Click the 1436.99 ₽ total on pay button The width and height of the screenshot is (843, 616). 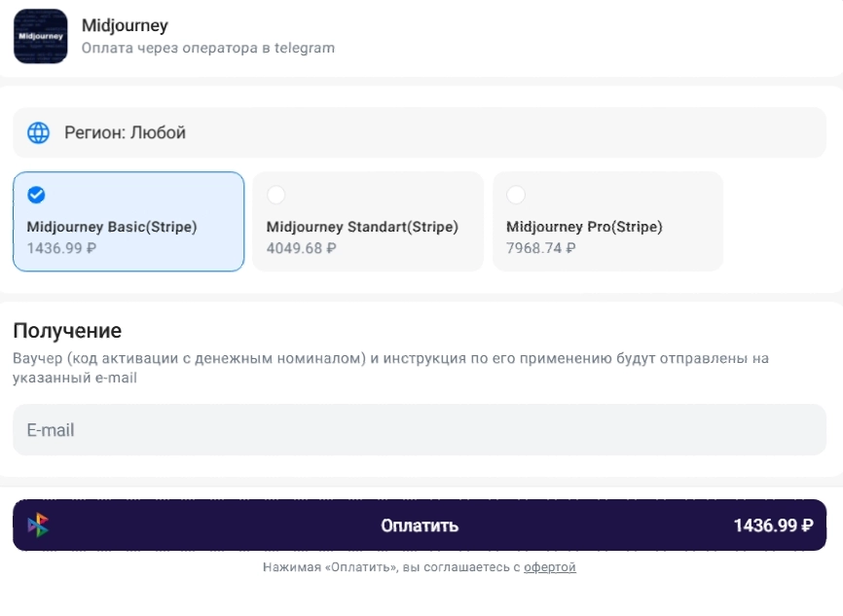tap(773, 525)
